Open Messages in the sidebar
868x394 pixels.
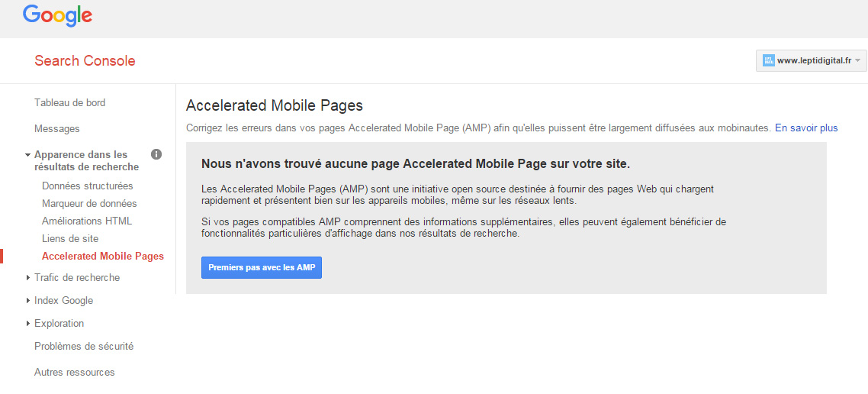(x=57, y=128)
